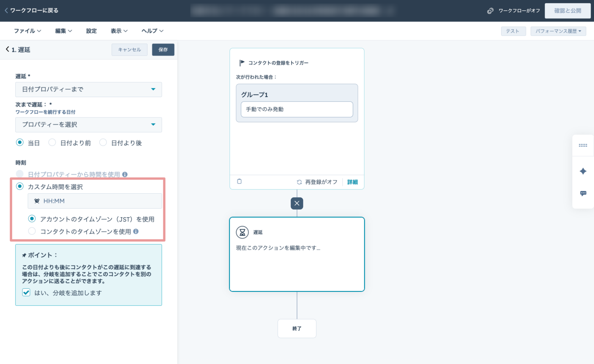The width and height of the screenshot is (594, 364).
Task: Open パフォーマンス履歴 dropdown button
Action: click(x=558, y=31)
